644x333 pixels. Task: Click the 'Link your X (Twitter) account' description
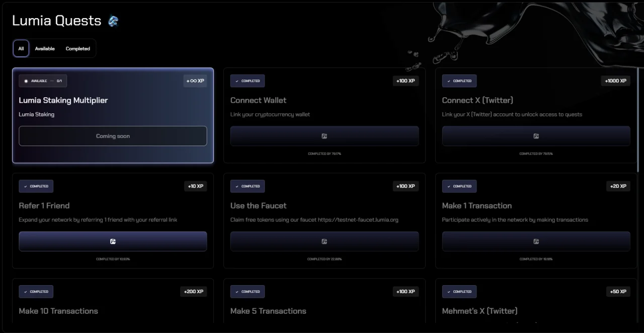512,114
